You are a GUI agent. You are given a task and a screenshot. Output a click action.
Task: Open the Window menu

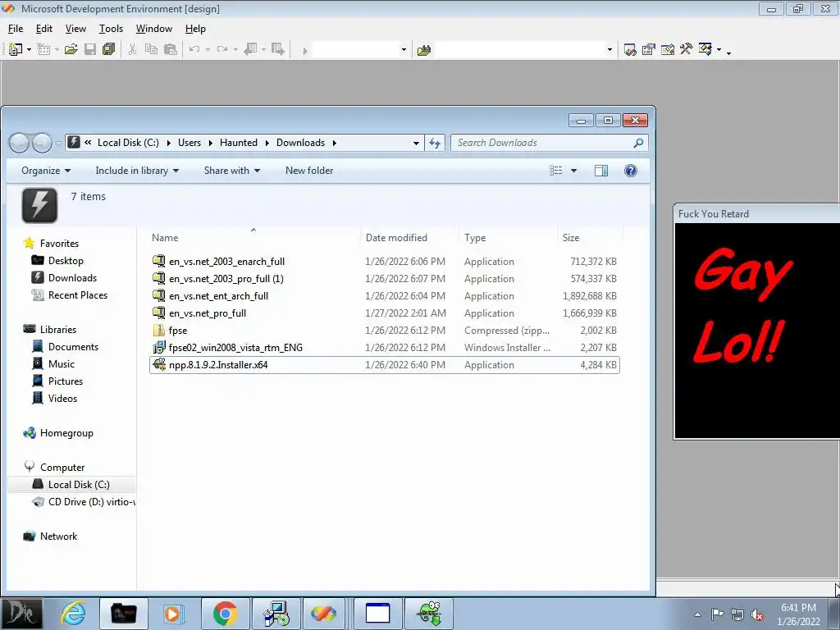coord(153,29)
